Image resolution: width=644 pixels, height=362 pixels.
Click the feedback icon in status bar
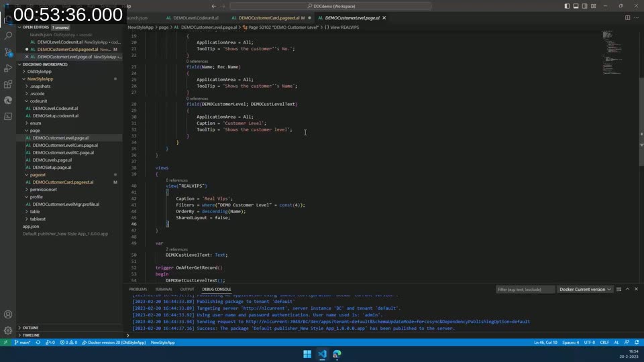coord(627,343)
